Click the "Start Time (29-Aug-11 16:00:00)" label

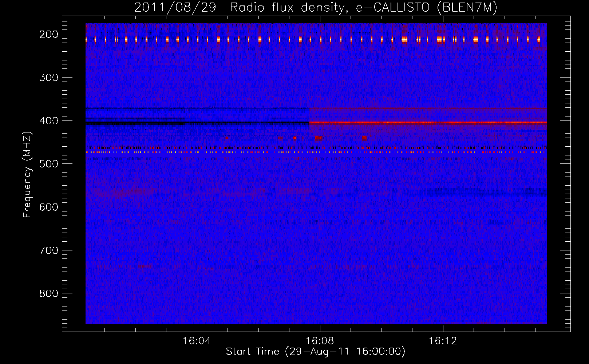pyautogui.click(x=316, y=352)
